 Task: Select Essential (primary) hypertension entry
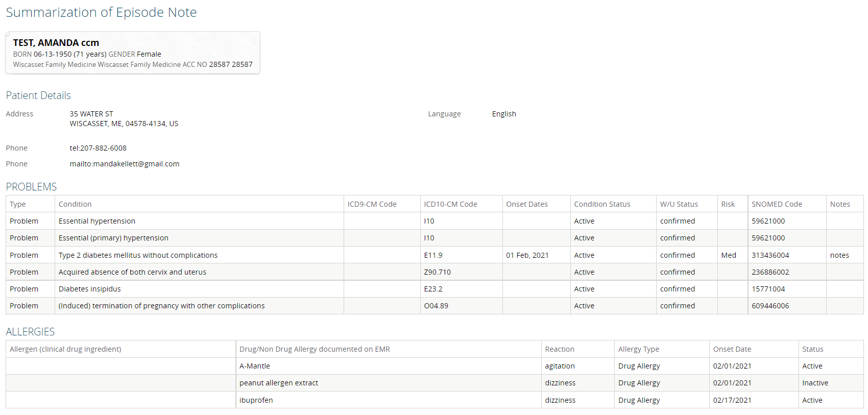tap(113, 238)
